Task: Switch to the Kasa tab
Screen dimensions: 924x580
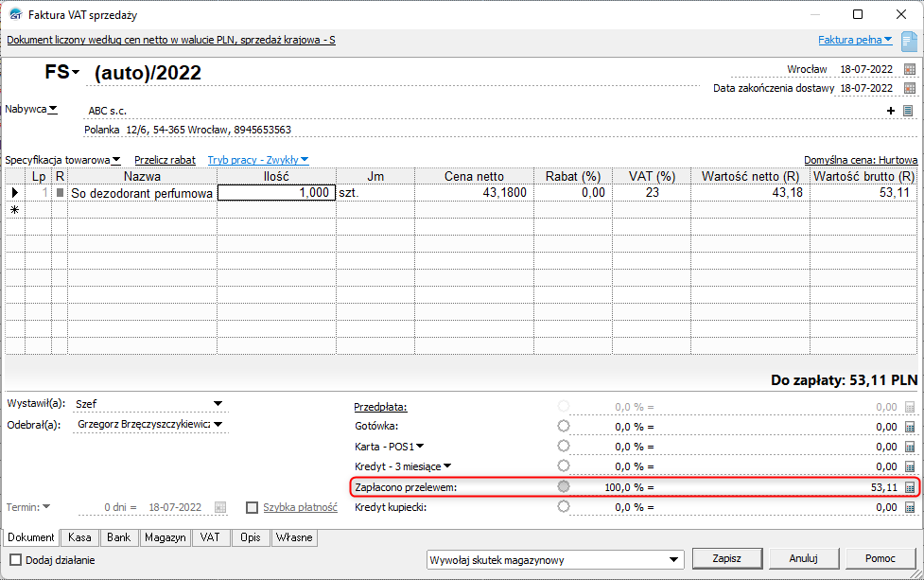Action: pos(78,537)
